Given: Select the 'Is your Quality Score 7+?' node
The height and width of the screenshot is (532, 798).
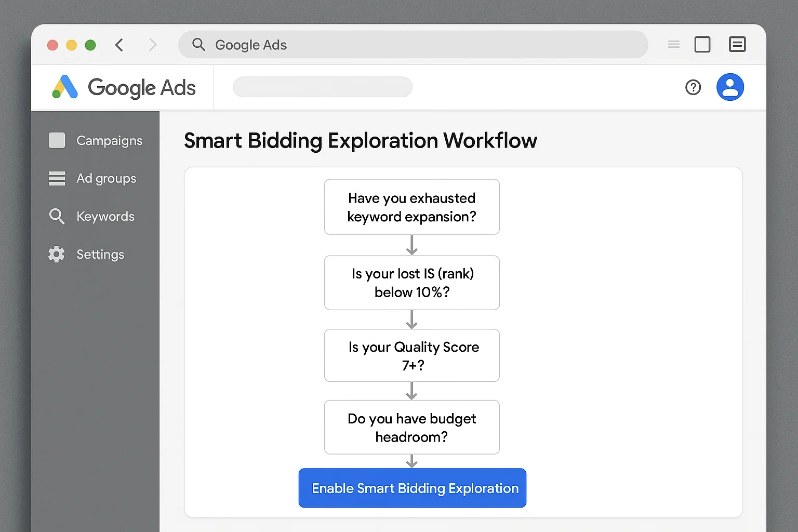Looking at the screenshot, I should coord(411,355).
